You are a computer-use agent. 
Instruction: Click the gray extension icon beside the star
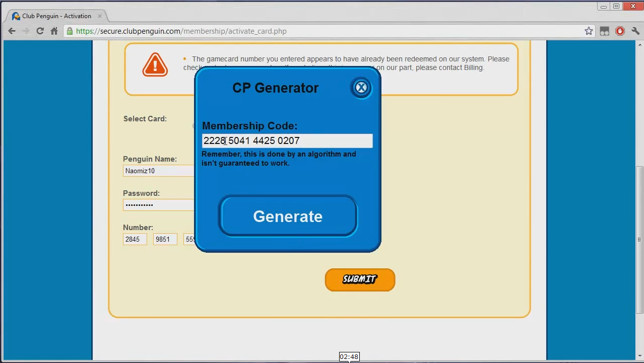click(604, 31)
